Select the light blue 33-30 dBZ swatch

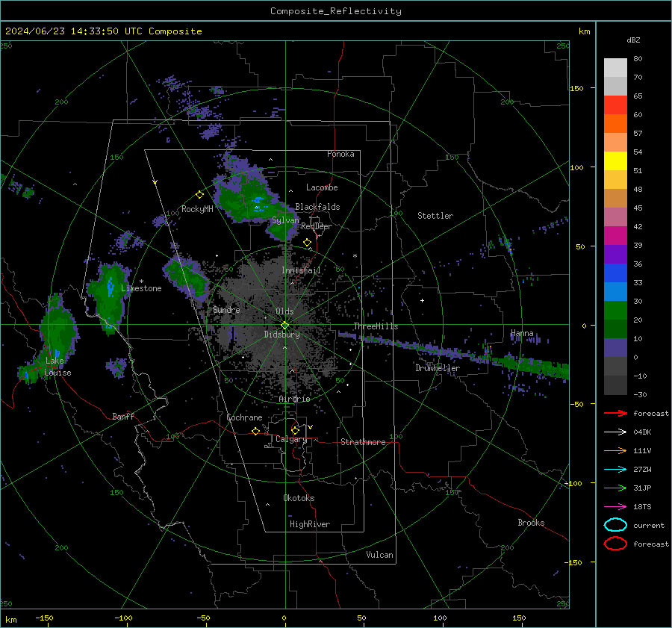[x=615, y=291]
